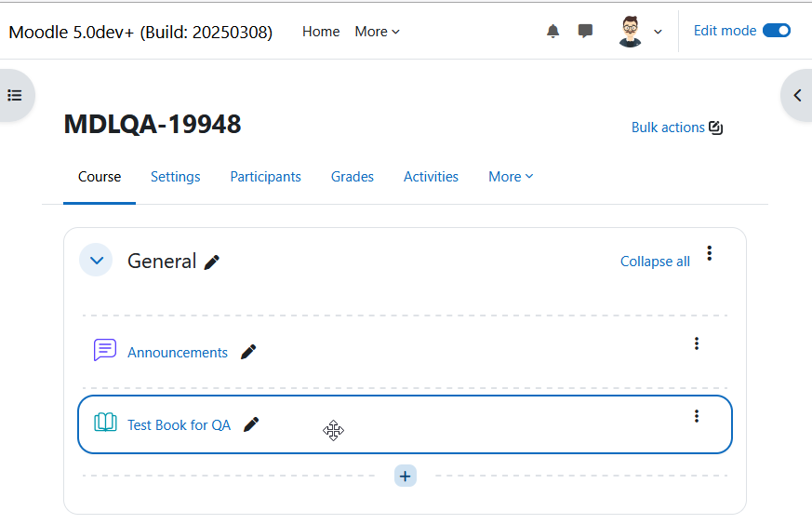Viewport: 812px width, 524px height.
Task: Click the Edit mode label
Action: 725,31
